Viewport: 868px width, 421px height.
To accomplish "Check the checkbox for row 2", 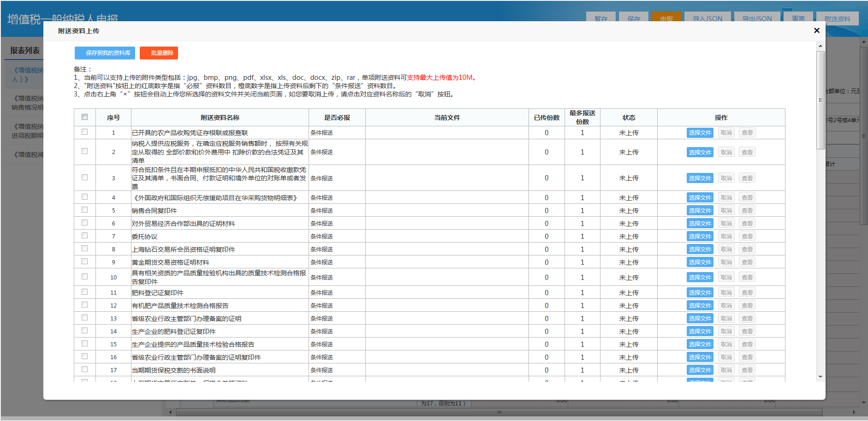I will (x=84, y=151).
